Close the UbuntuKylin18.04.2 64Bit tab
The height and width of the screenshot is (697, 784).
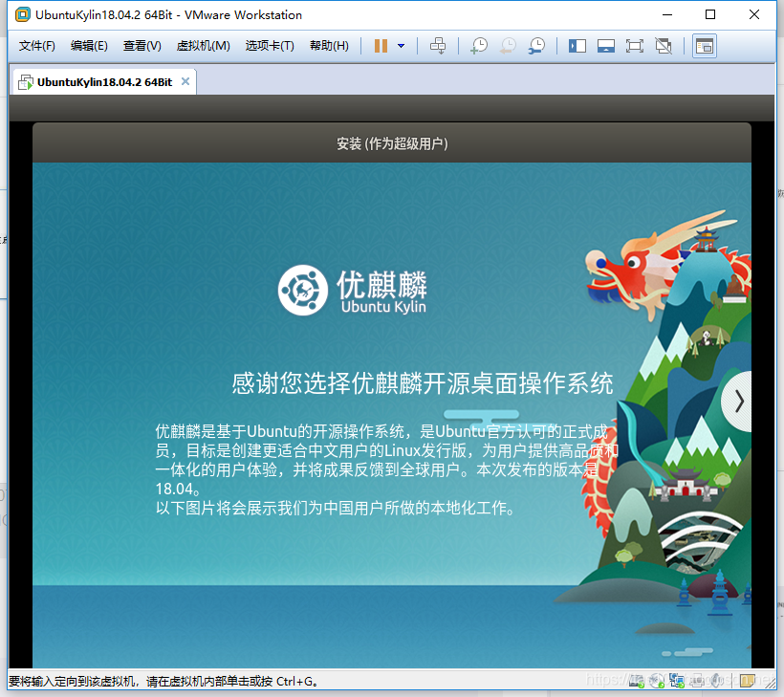(x=185, y=81)
